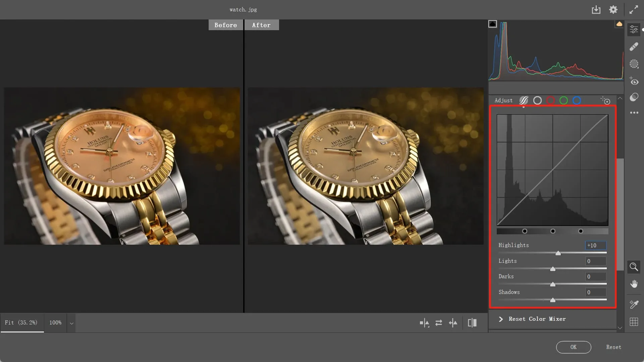Click the save image download icon
Image resolution: width=644 pixels, height=362 pixels.
click(x=596, y=10)
